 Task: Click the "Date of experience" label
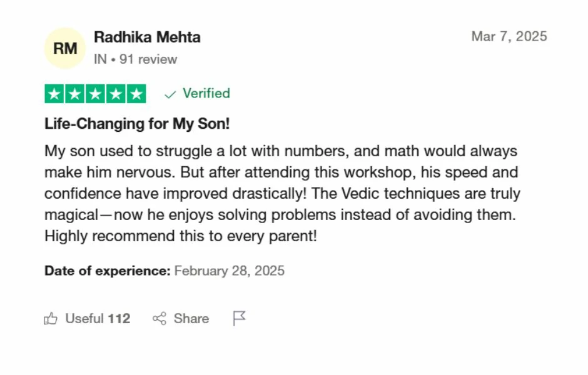pyautogui.click(x=107, y=271)
